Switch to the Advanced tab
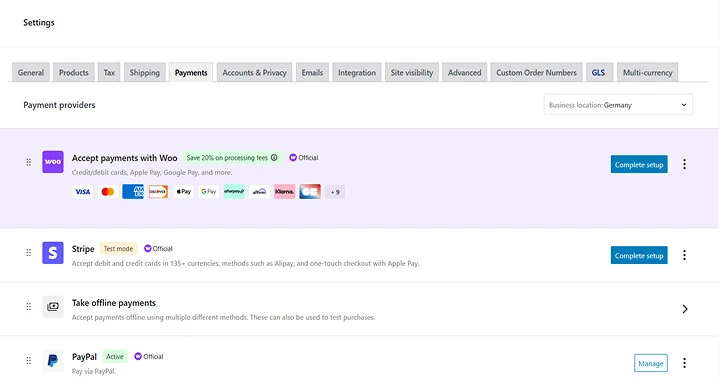Image resolution: width=720 pixels, height=380 pixels. (x=465, y=73)
